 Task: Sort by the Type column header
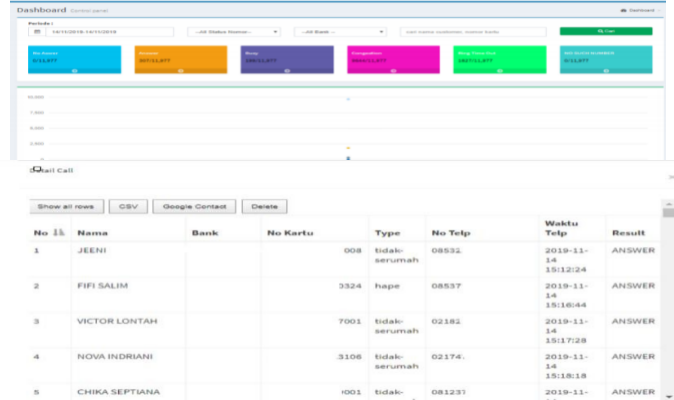387,233
